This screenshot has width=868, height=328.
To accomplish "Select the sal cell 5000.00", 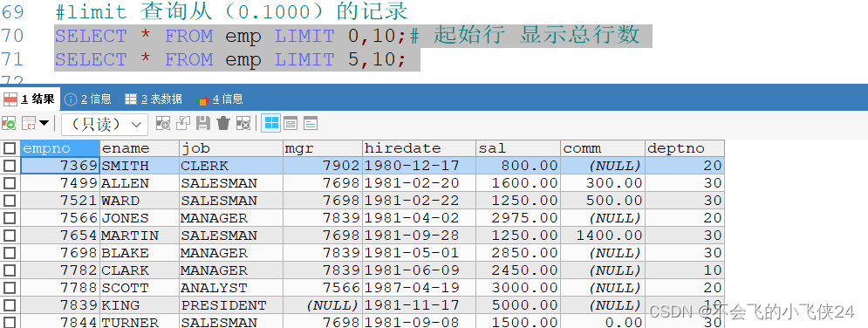I will 518,305.
